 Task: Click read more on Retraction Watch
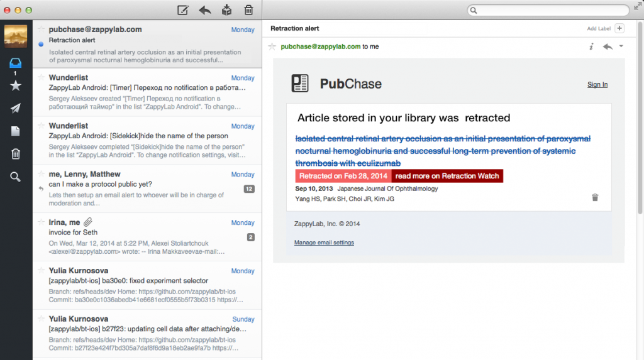[447, 176]
